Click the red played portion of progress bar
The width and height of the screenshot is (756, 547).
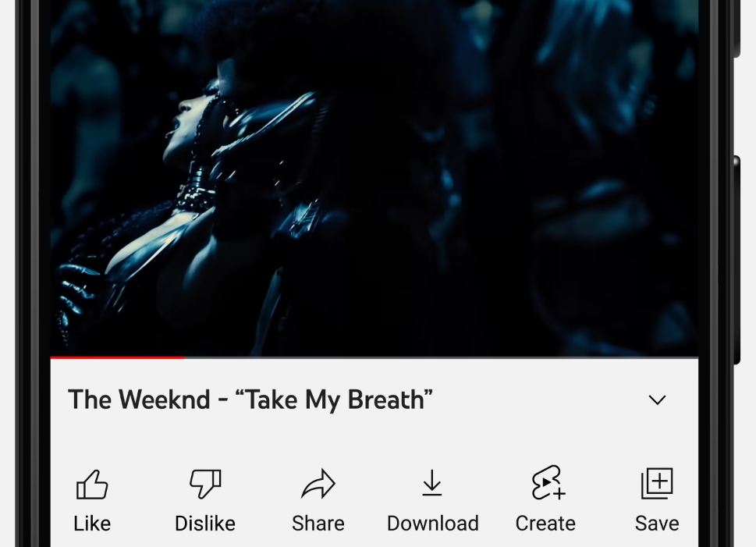tap(117, 357)
